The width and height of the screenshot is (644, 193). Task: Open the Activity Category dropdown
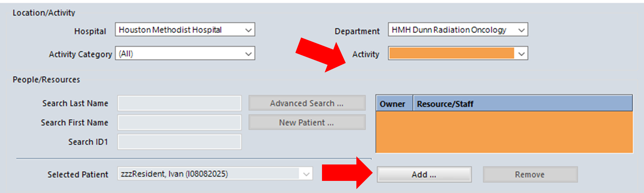tap(185, 54)
